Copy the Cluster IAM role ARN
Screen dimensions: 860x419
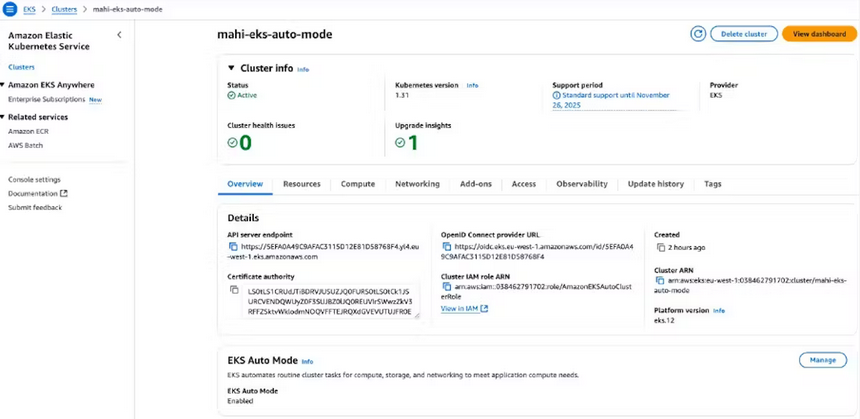coord(446,286)
